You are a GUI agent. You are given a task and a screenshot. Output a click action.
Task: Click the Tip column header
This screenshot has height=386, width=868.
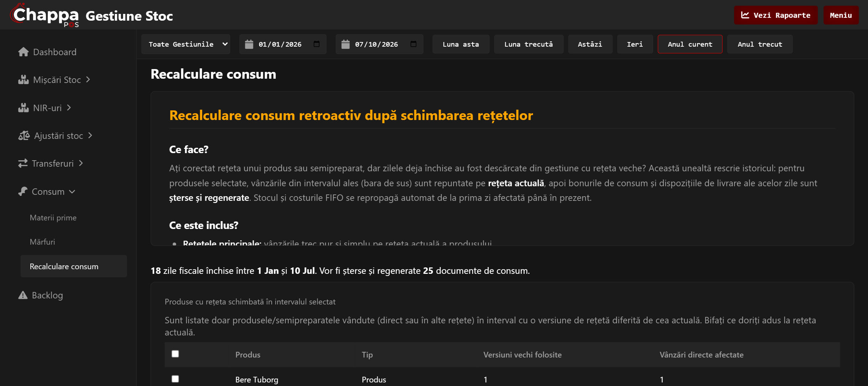pyautogui.click(x=367, y=355)
